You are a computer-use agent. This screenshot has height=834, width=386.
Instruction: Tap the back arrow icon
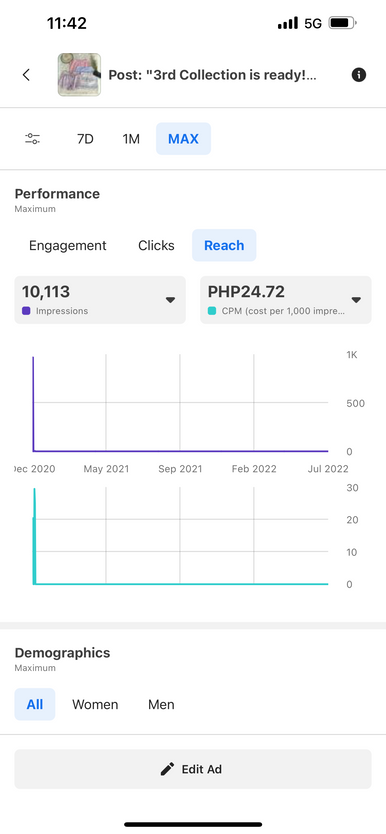coord(26,75)
